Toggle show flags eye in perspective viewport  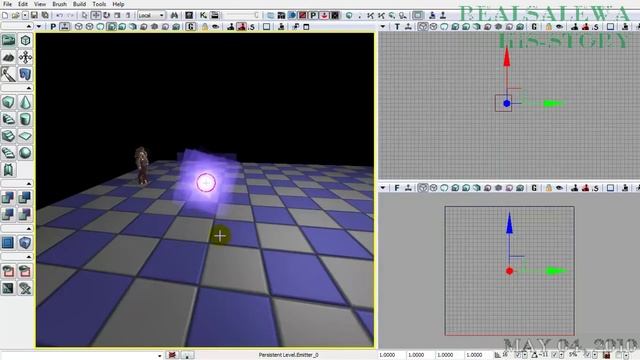pos(215,27)
